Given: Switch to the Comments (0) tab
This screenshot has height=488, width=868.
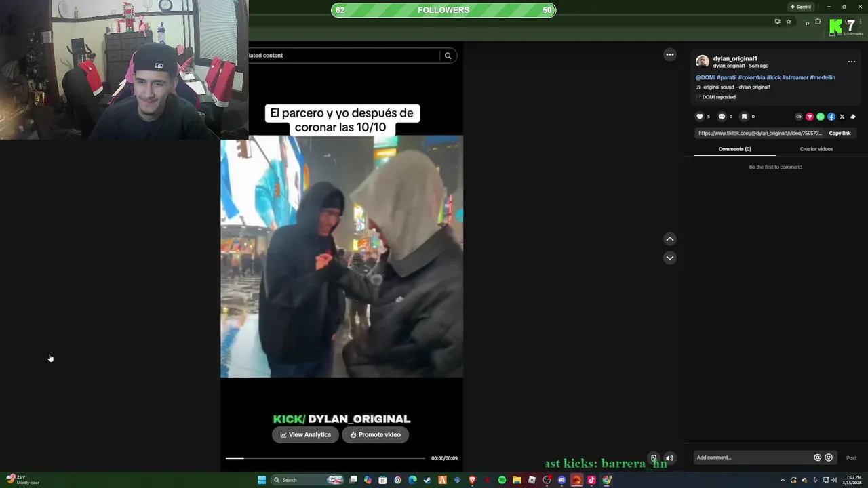Looking at the screenshot, I should pyautogui.click(x=735, y=149).
